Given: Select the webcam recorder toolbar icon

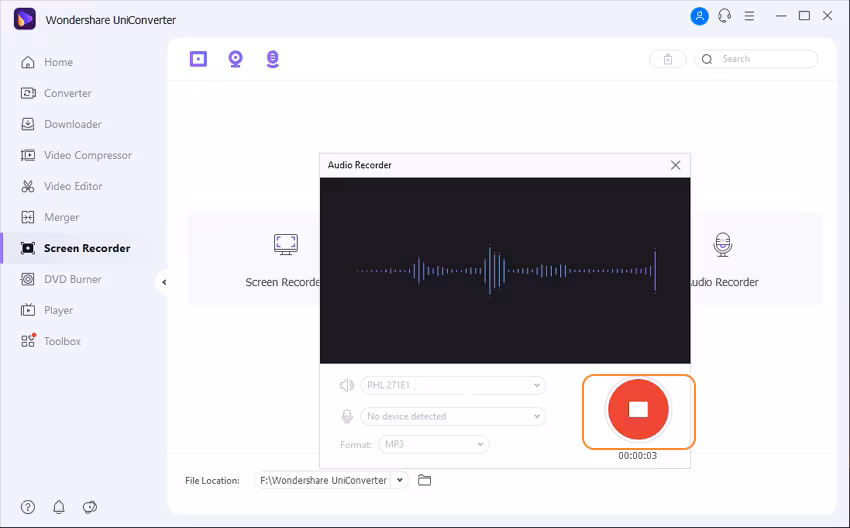Looking at the screenshot, I should coord(235,59).
